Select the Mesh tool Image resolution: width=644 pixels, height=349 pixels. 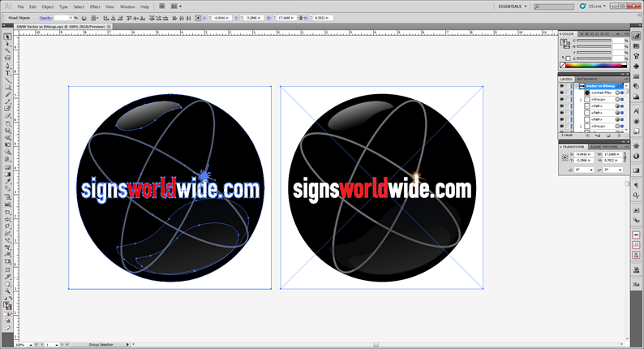pyautogui.click(x=7, y=167)
